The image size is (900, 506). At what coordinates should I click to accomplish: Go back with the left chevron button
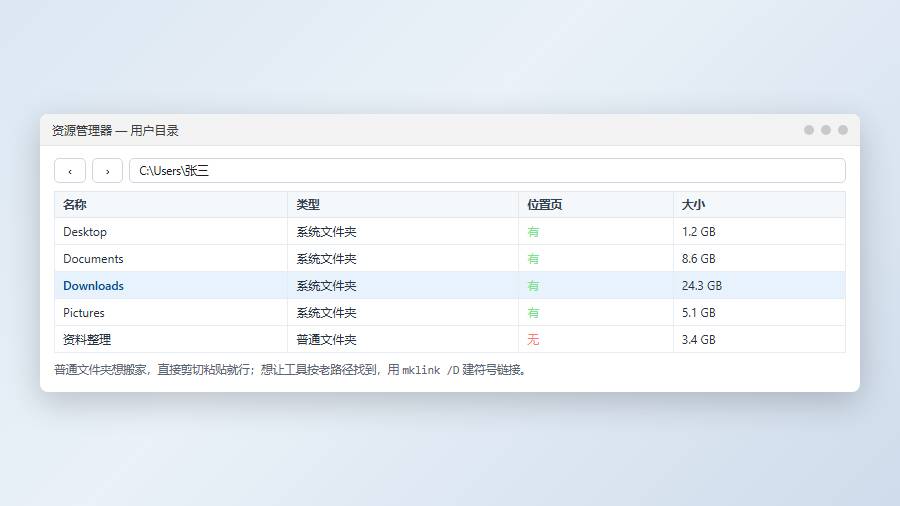coord(70,170)
